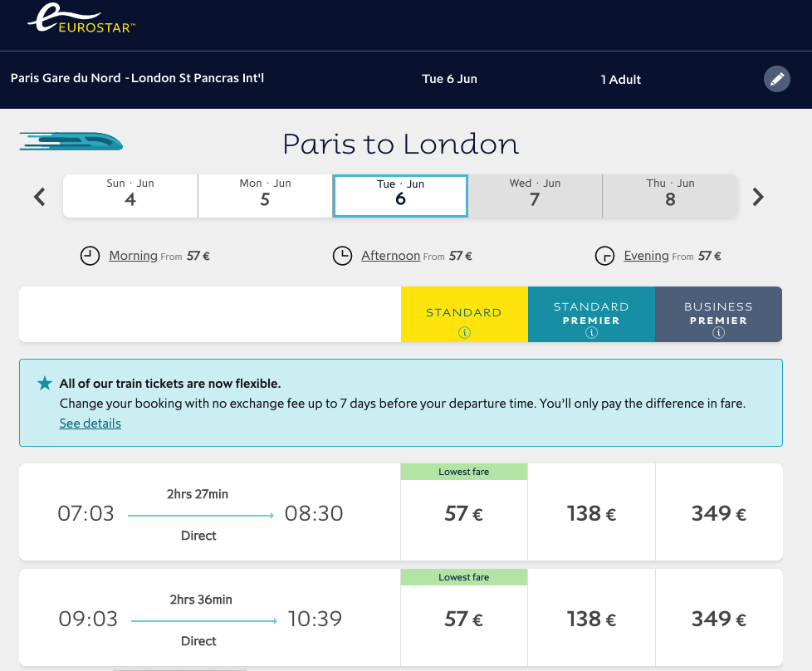The height and width of the screenshot is (671, 812).
Task: Choose 57 € Standard fare for 07:03 train
Action: 464,513
